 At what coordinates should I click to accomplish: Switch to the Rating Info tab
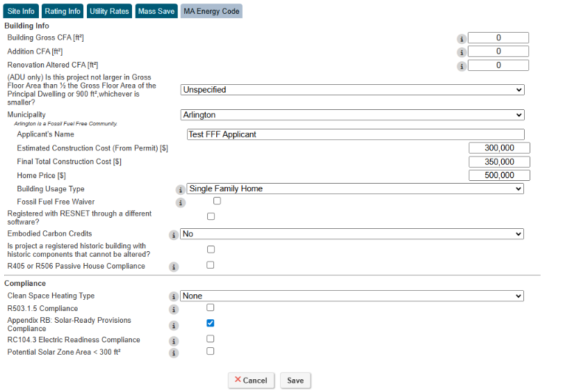[63, 11]
